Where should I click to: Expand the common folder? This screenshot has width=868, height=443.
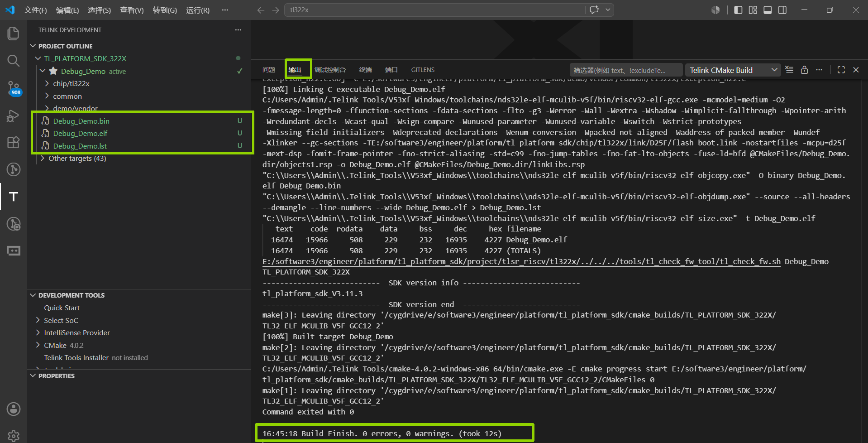tap(47, 96)
